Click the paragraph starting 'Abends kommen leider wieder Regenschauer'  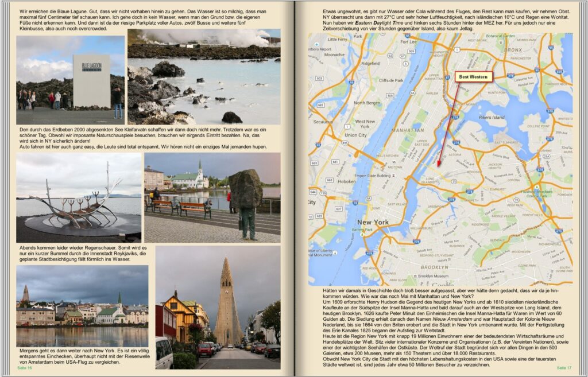pyautogui.click(x=83, y=253)
